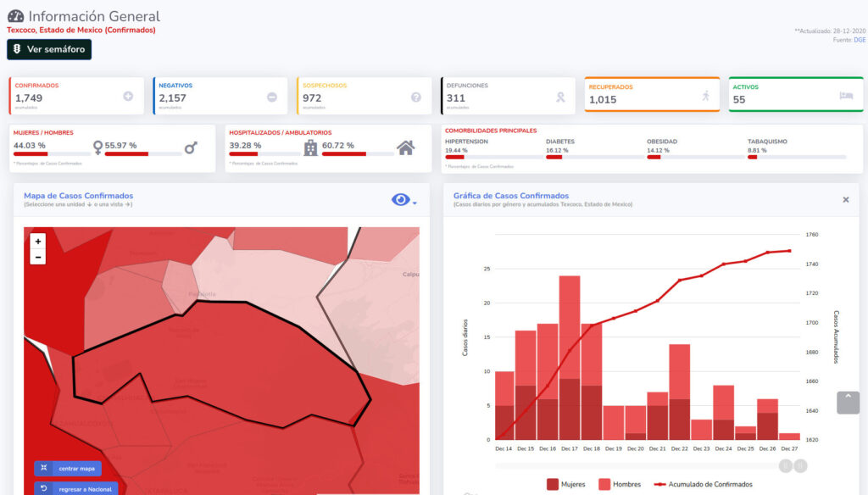Screen dimensions: 868x495
Task: Toggle the Mujeres series in chart legend
Action: (x=565, y=484)
